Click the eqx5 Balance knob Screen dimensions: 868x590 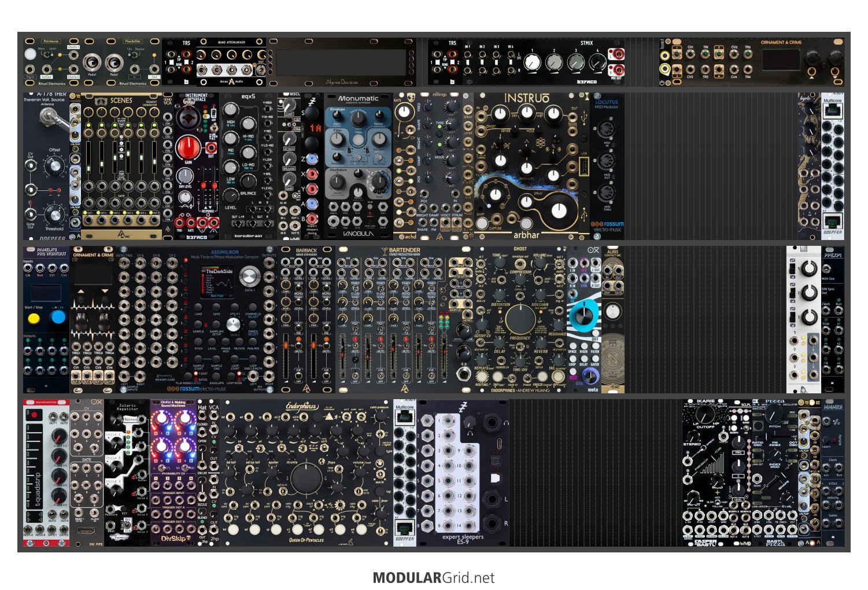(248, 180)
